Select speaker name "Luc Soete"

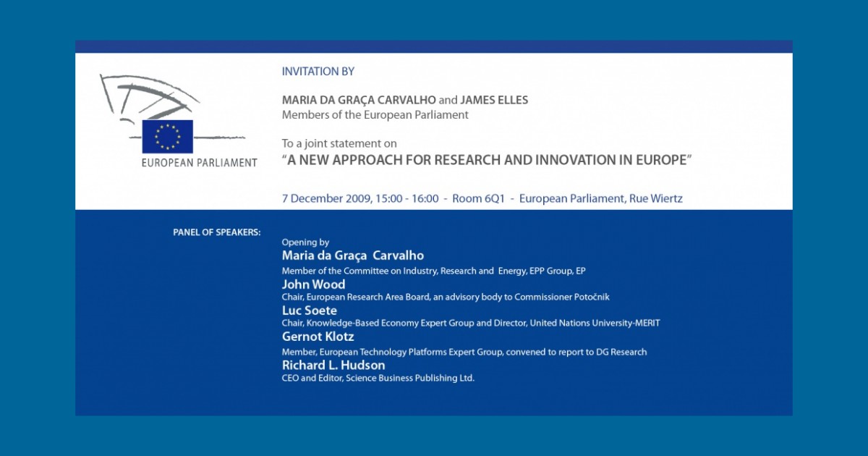[310, 311]
